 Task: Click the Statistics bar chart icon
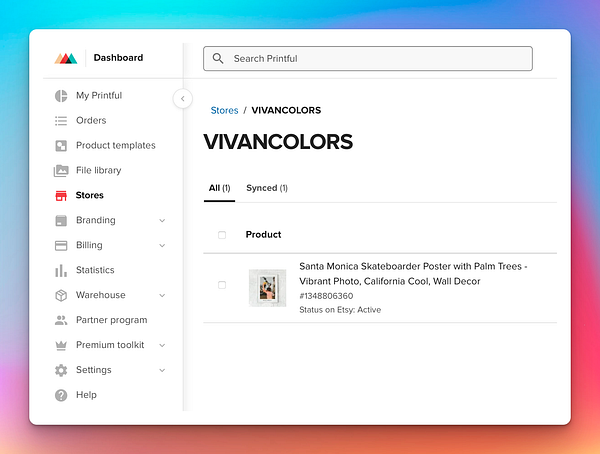[x=61, y=270]
